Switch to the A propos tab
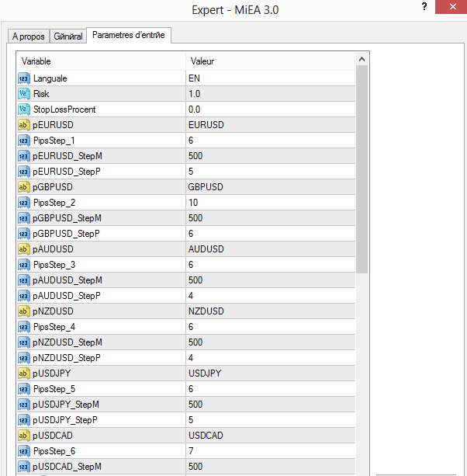Screen dimensions: 467x476 [x=27, y=36]
